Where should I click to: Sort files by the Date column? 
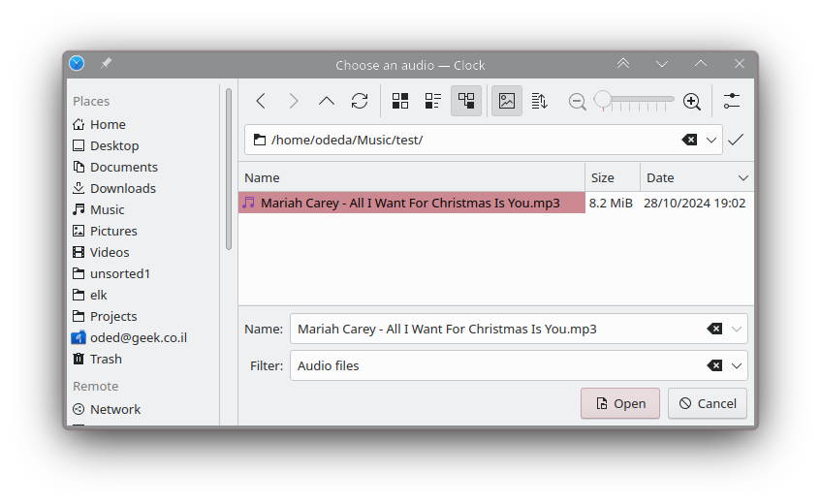point(697,177)
